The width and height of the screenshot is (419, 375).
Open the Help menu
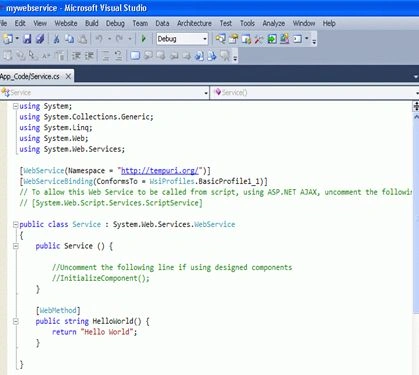(x=329, y=23)
